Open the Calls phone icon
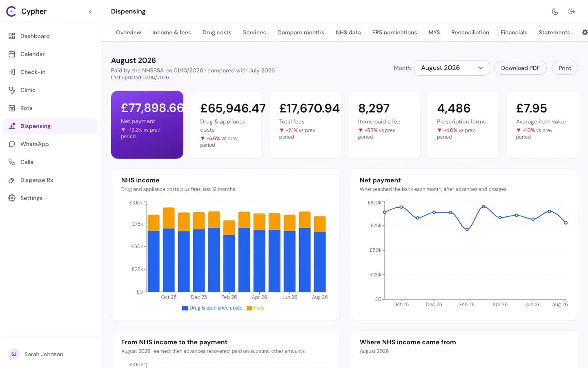This screenshot has height=368, width=588. click(12, 162)
